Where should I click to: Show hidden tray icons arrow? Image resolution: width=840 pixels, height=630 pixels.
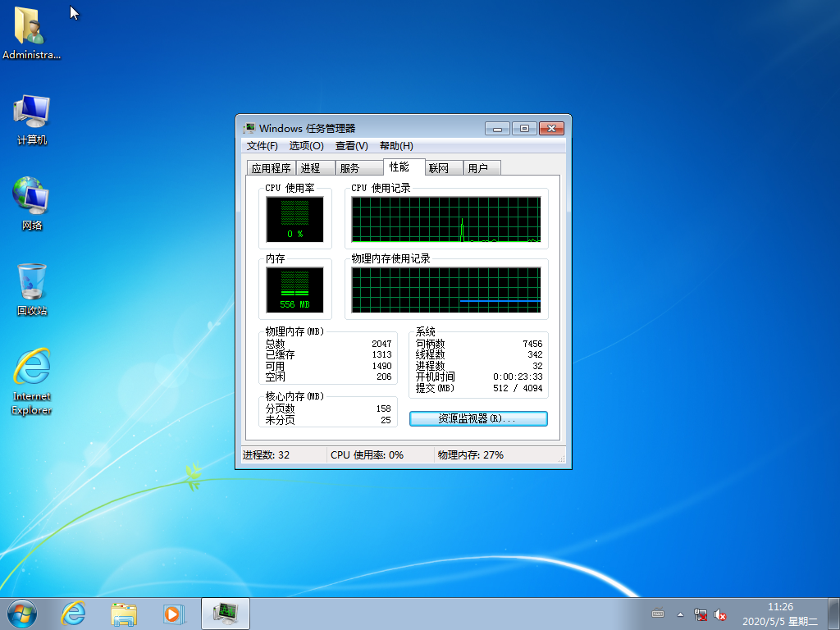point(680,614)
